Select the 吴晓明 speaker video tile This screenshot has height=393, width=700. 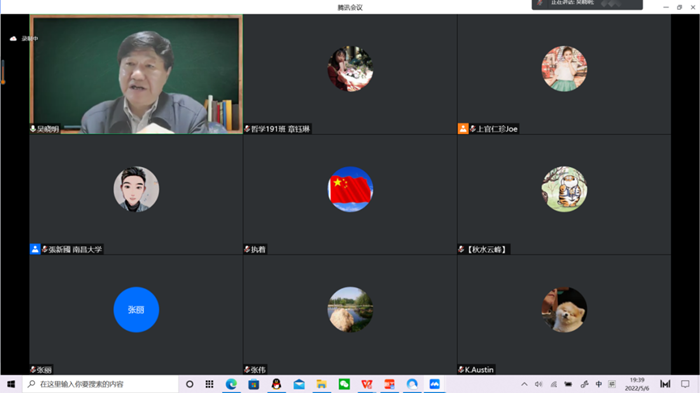pos(136,74)
